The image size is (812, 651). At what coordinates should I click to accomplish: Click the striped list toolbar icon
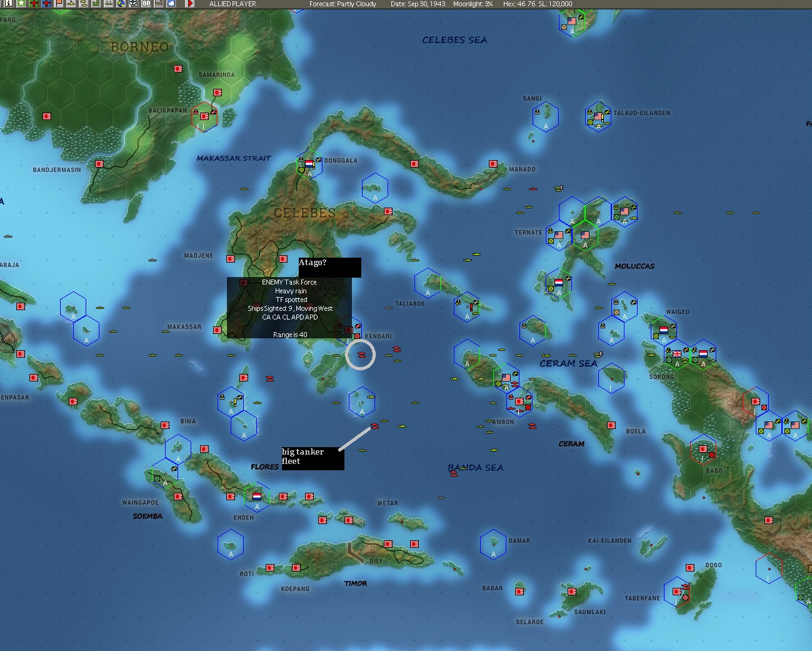[159, 3]
